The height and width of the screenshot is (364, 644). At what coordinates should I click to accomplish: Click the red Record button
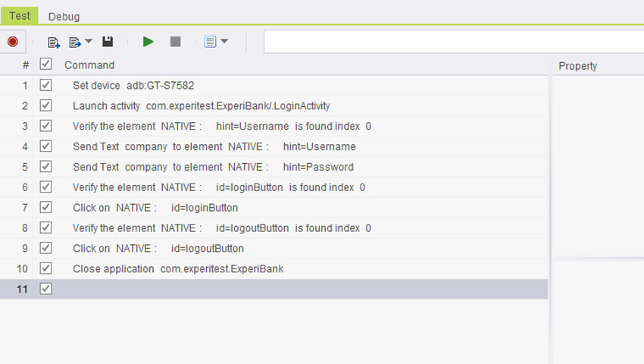12,42
